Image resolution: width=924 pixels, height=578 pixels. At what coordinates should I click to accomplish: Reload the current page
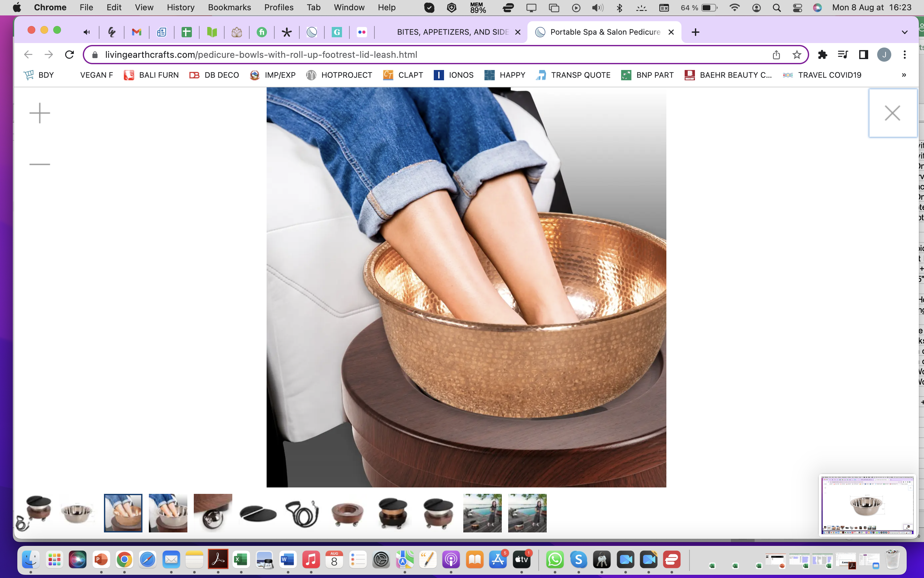[x=69, y=55]
